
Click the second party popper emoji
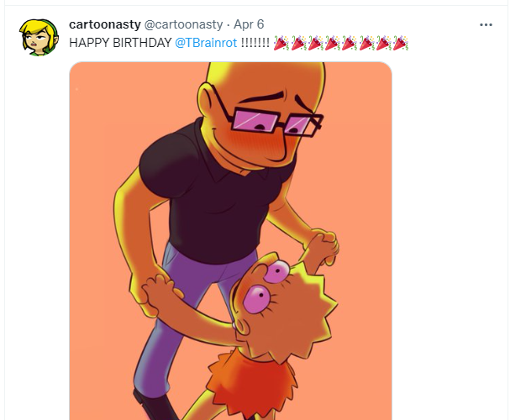coord(298,43)
